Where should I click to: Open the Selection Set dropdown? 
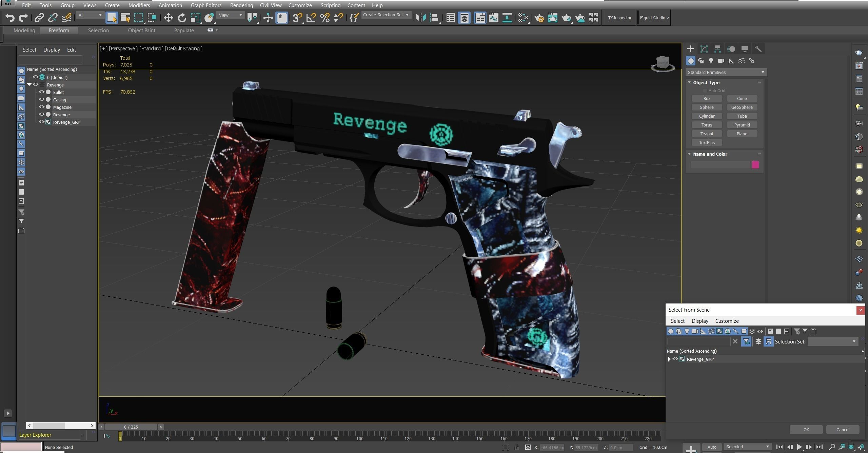coord(833,341)
